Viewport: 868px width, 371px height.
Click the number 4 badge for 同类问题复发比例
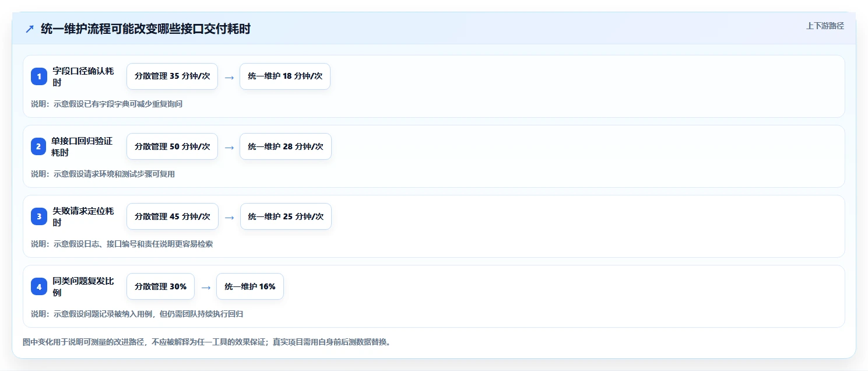point(39,286)
